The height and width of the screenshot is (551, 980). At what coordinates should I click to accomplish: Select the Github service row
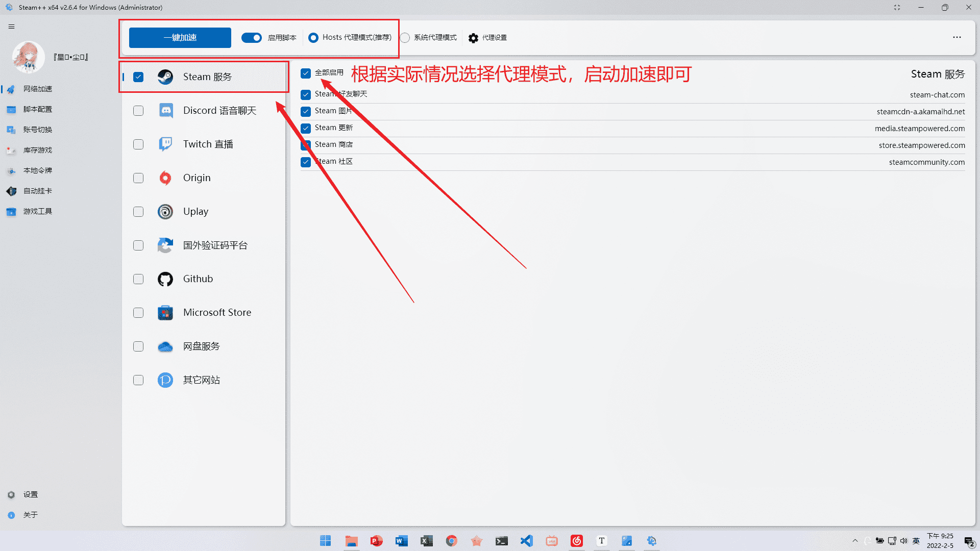(x=204, y=279)
